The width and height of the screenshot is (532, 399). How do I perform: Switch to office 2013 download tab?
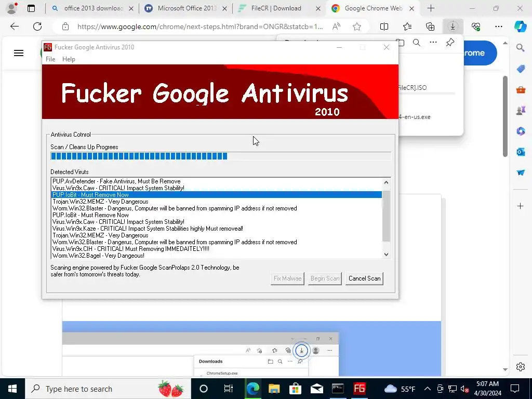click(x=92, y=8)
